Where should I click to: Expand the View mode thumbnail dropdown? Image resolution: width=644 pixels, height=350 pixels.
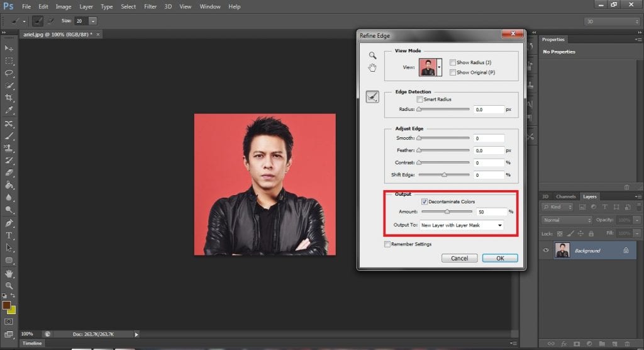click(x=438, y=66)
